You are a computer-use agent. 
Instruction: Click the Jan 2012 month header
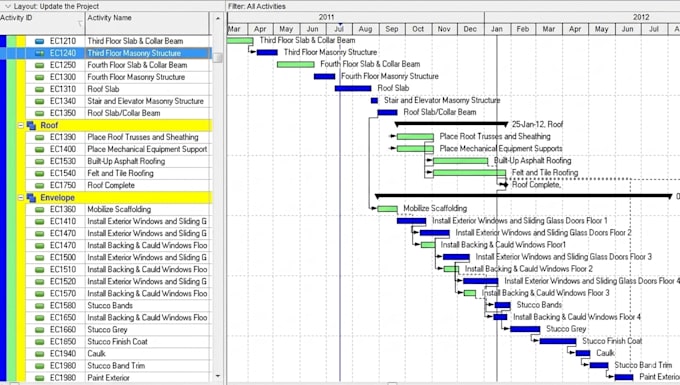point(497,29)
